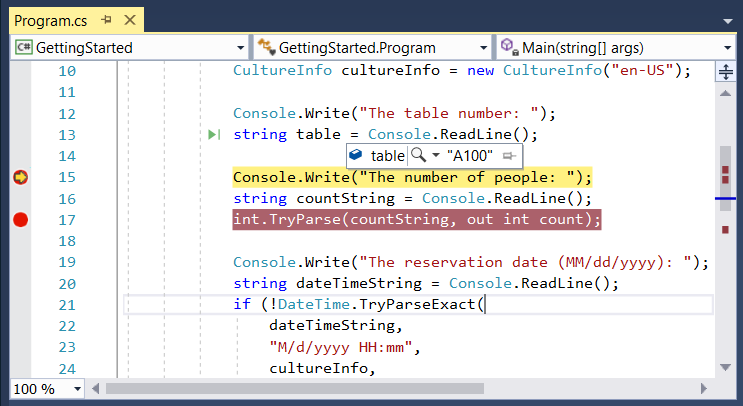The width and height of the screenshot is (743, 406).
Task: Click the table variable cube icon
Action: 357,156
